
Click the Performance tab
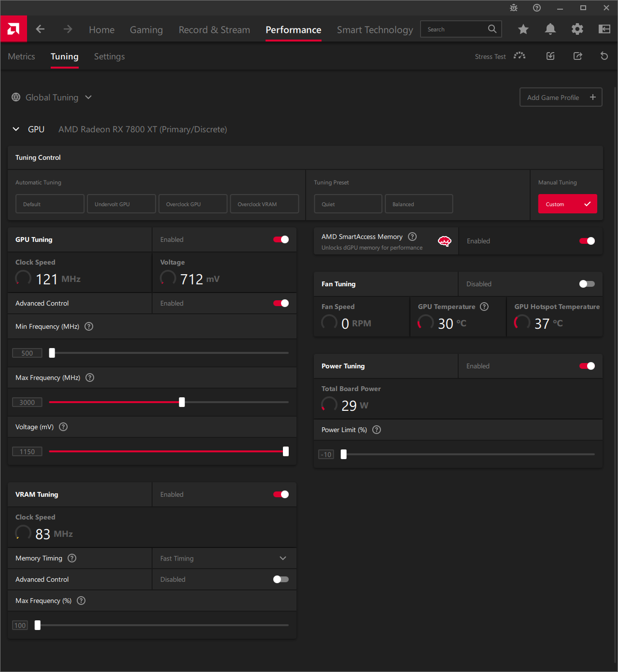[294, 29]
